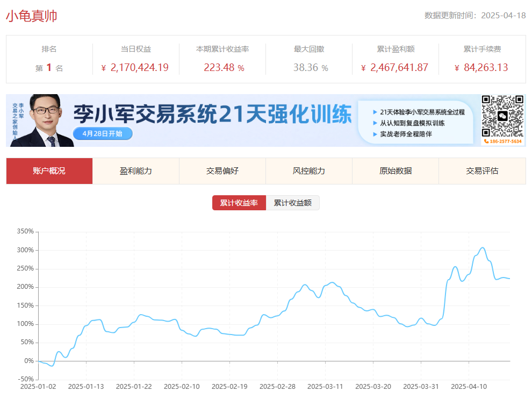Click the banner headline 李小军交易系统21天强化训练

pyautogui.click(x=212, y=115)
